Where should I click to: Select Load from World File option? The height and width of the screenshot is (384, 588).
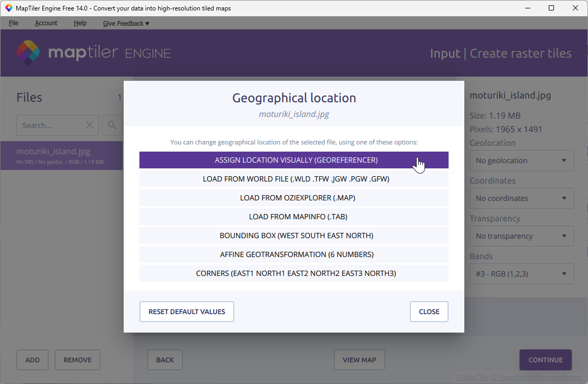[293, 179]
